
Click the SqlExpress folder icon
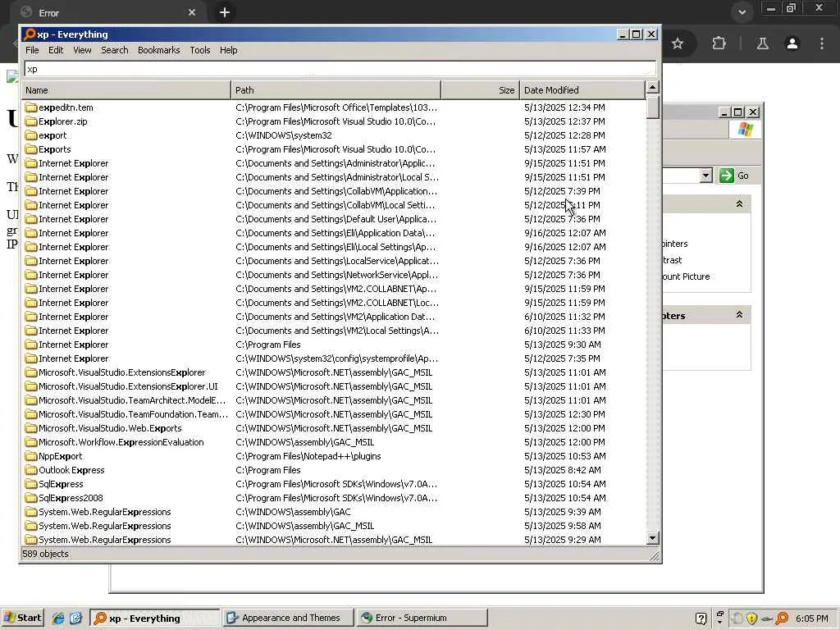pos(31,484)
